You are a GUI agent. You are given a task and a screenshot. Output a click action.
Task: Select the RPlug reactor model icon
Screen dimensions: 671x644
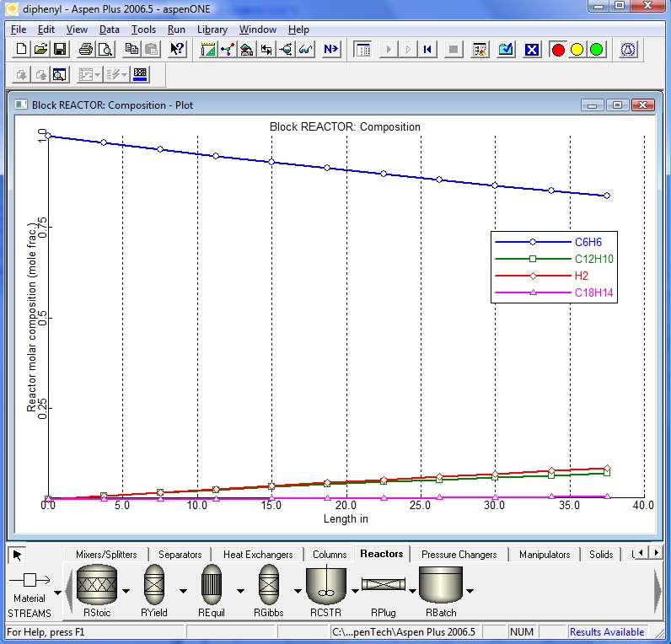[x=384, y=584]
